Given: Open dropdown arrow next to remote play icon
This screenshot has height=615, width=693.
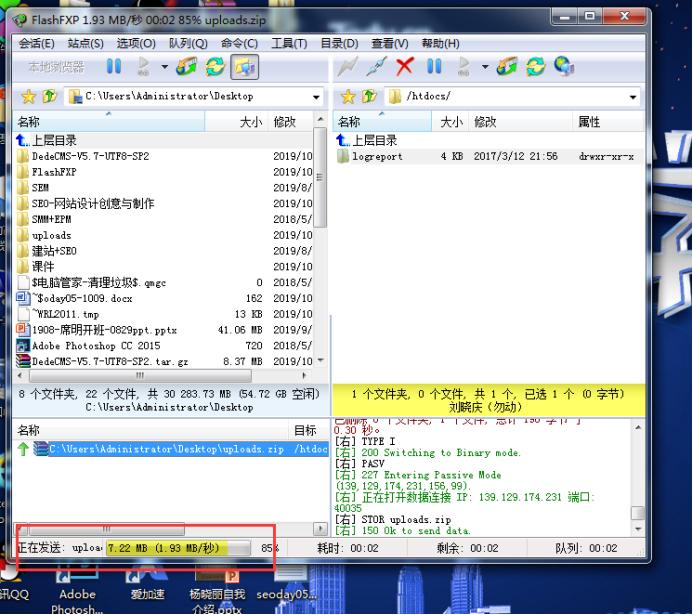Looking at the screenshot, I should click(x=485, y=67).
